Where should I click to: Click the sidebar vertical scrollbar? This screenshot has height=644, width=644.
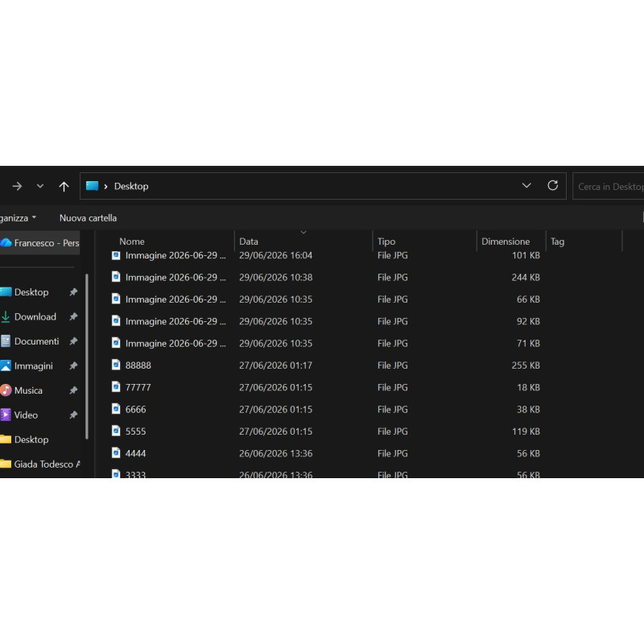(x=87, y=357)
